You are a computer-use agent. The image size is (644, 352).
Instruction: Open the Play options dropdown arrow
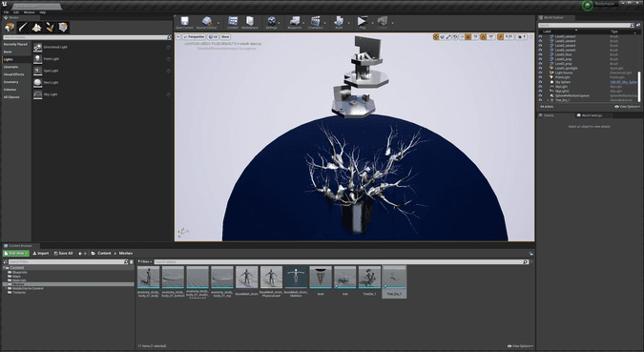click(372, 23)
